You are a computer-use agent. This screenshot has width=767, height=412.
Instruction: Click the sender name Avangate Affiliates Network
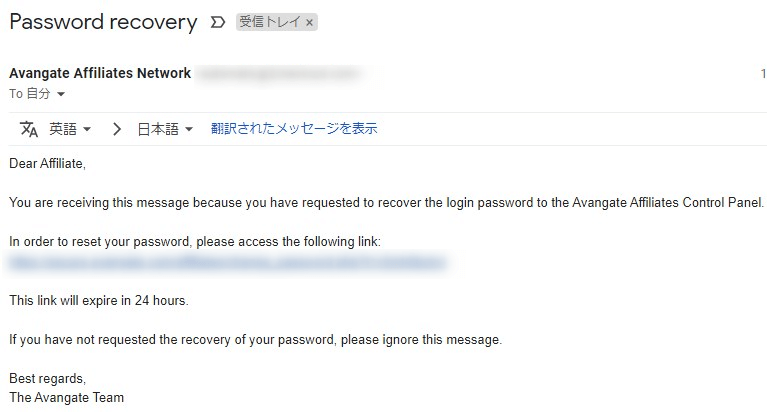click(x=100, y=73)
